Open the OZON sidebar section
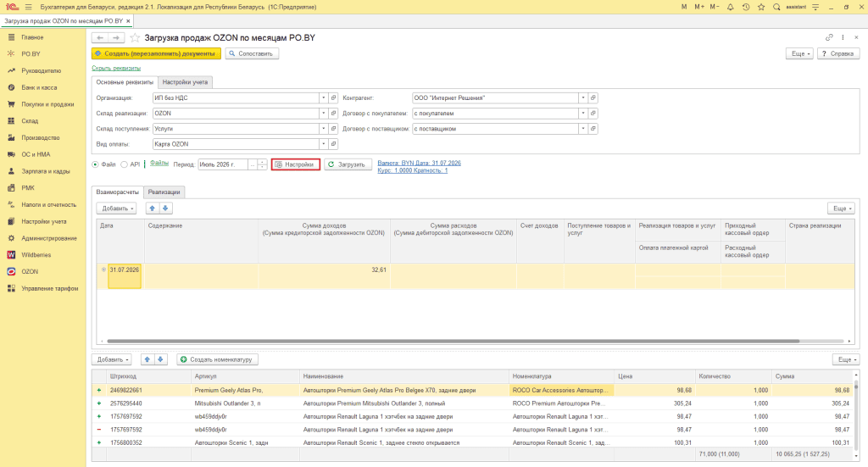The width and height of the screenshot is (868, 467). click(x=30, y=272)
